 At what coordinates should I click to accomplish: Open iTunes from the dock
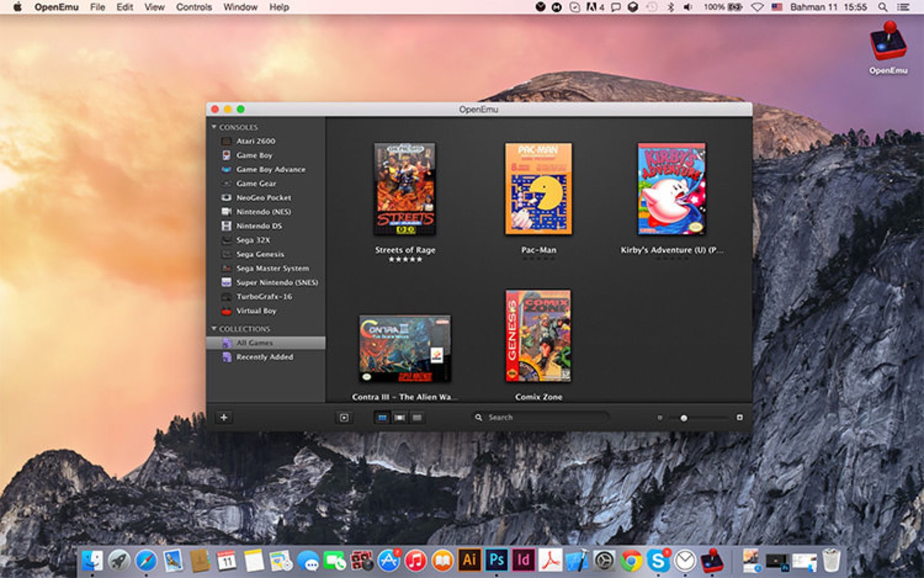(415, 561)
